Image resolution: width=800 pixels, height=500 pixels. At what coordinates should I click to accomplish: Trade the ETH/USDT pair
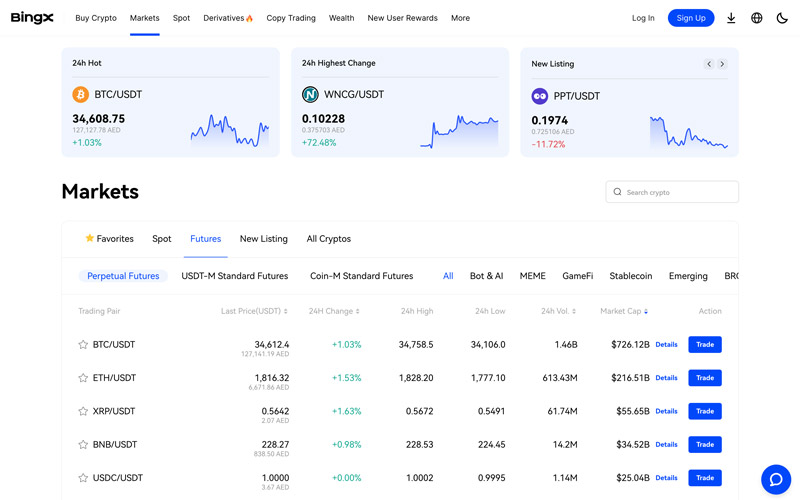coord(705,378)
